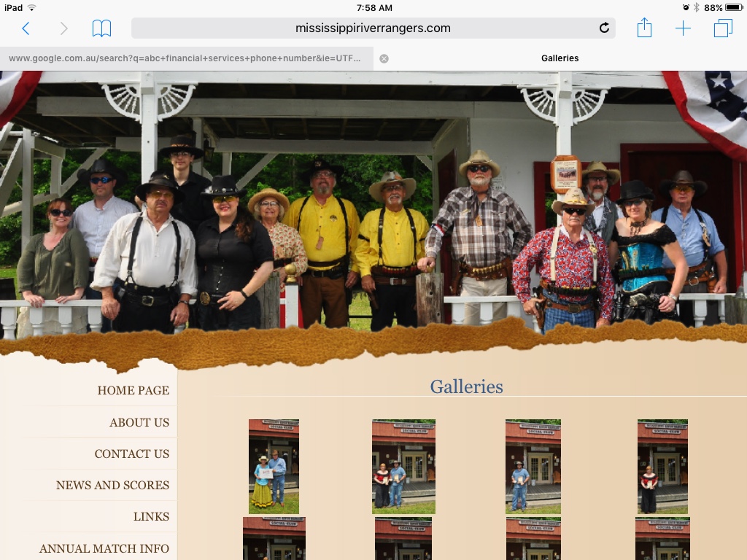Tap the mississippiriverrangers.com address bar
Screen dimensions: 747x560
(x=372, y=28)
